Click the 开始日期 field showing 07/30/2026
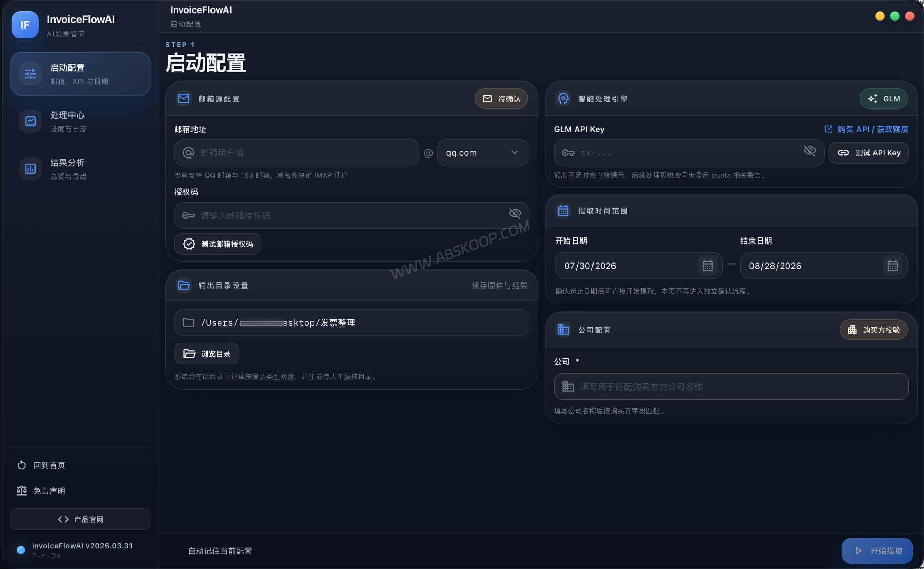Image resolution: width=924 pixels, height=569 pixels. pyautogui.click(x=639, y=266)
